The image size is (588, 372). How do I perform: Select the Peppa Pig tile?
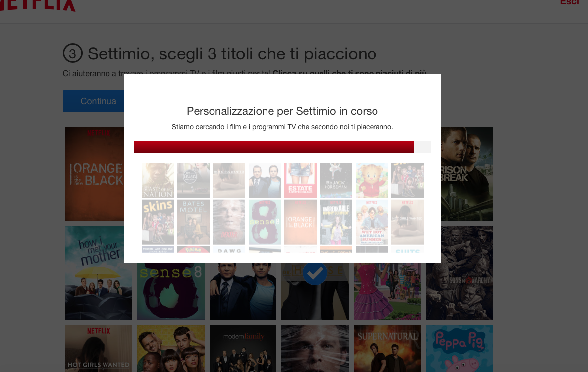(x=459, y=348)
